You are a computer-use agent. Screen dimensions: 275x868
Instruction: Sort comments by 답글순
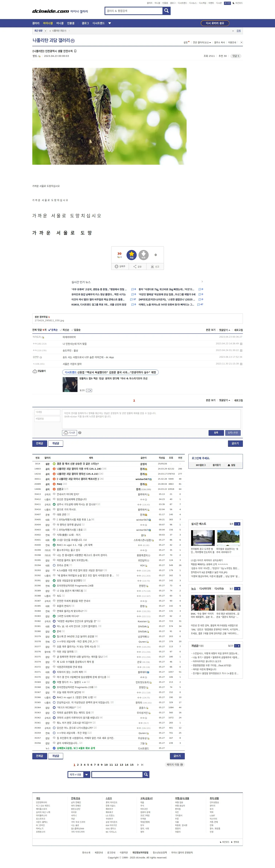pos(76,330)
